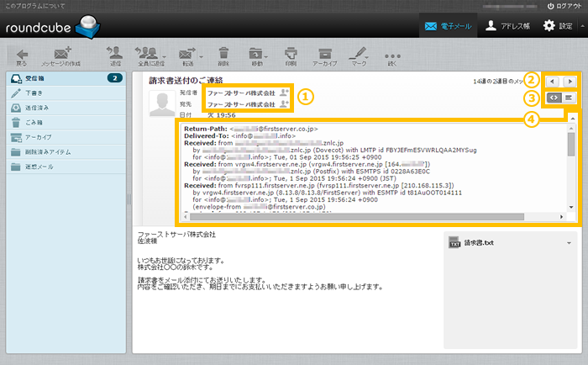
Task: Open the Address Book (アドレス帳) tab
Action: (x=500, y=26)
